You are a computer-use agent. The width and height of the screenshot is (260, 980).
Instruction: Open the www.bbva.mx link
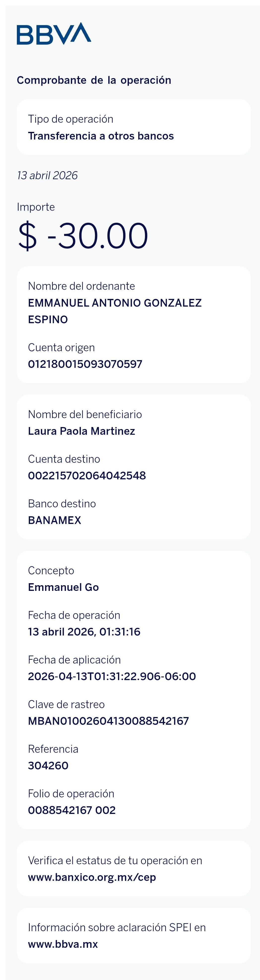pyautogui.click(x=63, y=944)
